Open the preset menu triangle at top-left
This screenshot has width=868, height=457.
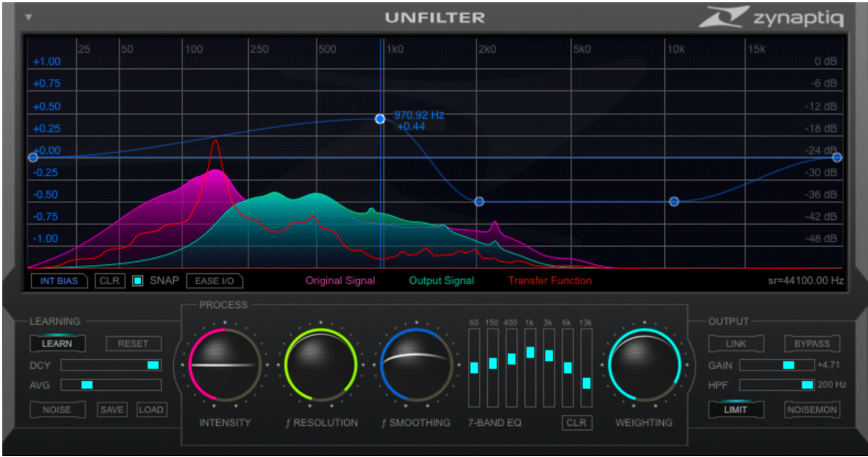tap(28, 17)
